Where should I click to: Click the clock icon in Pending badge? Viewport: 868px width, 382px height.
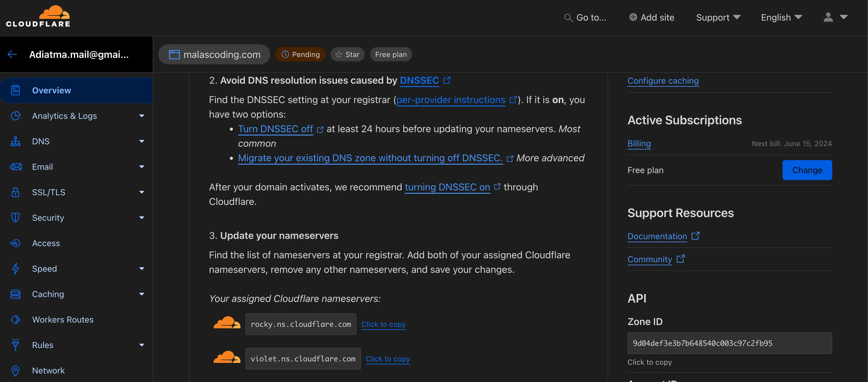285,54
